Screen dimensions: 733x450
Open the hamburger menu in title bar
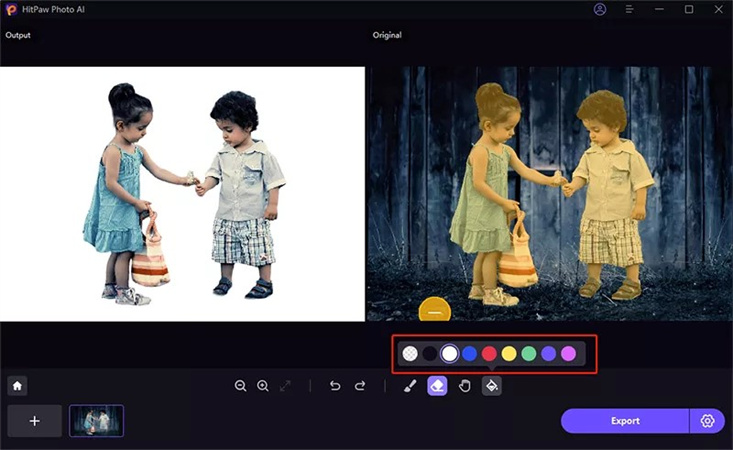point(629,9)
